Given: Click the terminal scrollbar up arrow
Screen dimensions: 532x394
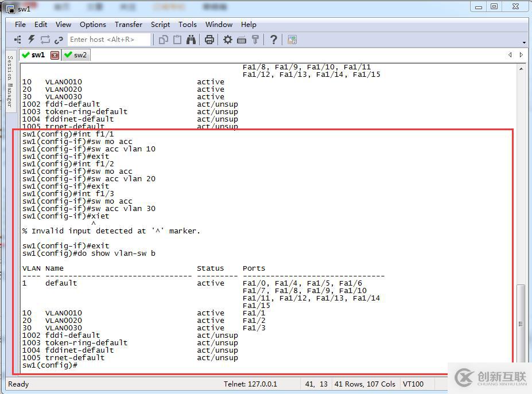Looking at the screenshot, I should pos(521,69).
